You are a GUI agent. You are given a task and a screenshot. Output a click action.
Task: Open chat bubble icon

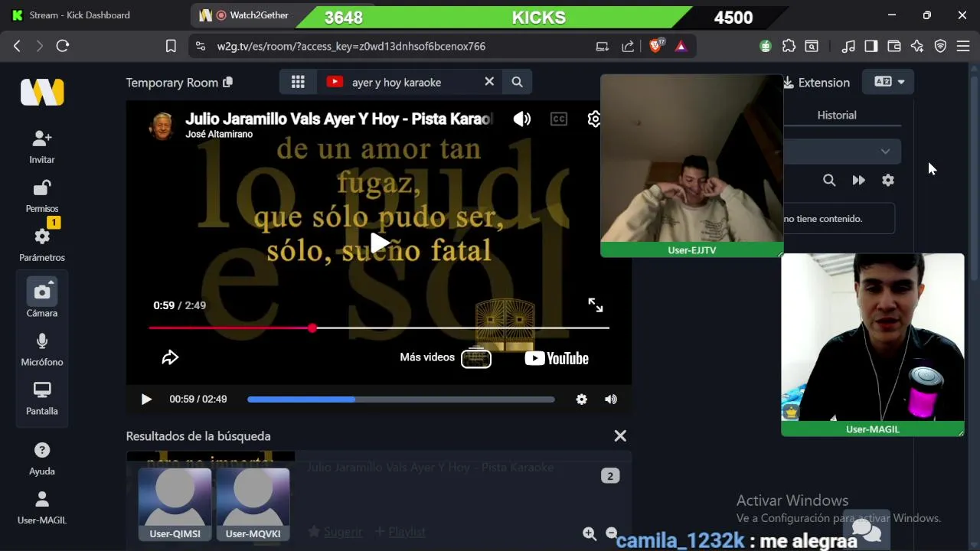pos(867,530)
